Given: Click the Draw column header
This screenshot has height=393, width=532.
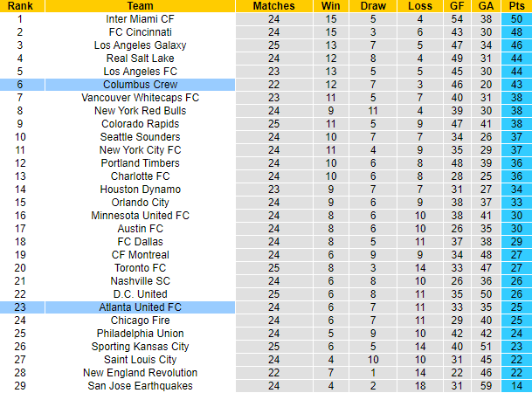Looking at the screenshot, I should click(x=373, y=5).
